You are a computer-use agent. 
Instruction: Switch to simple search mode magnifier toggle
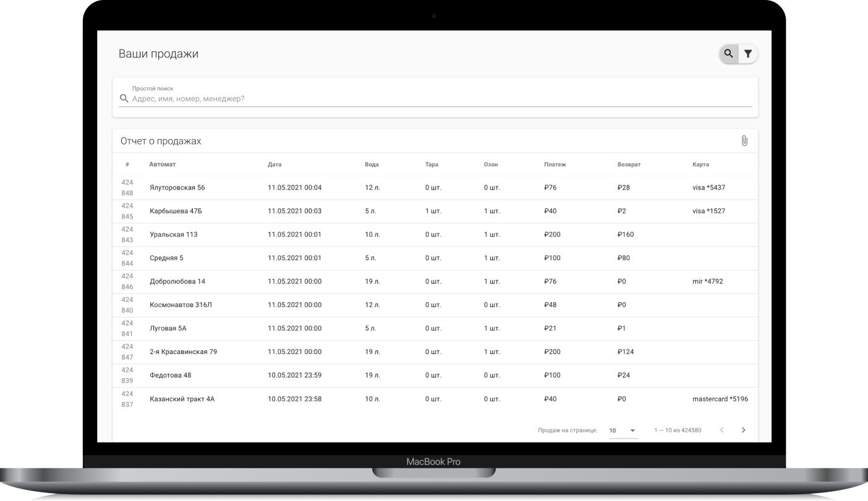[729, 54]
